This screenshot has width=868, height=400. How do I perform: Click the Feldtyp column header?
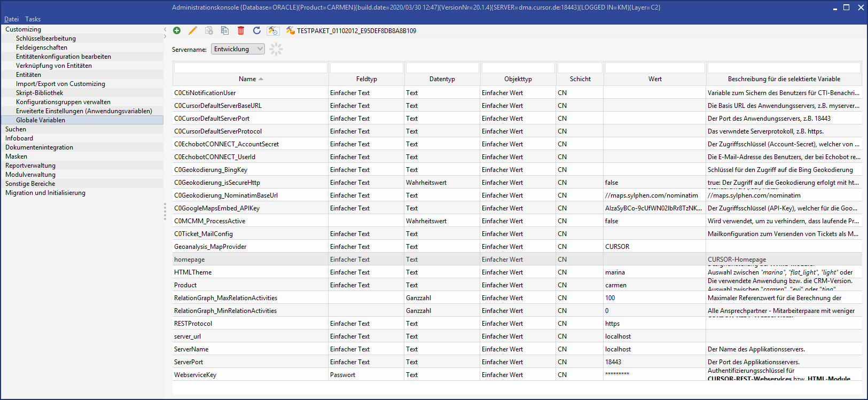[x=366, y=79]
